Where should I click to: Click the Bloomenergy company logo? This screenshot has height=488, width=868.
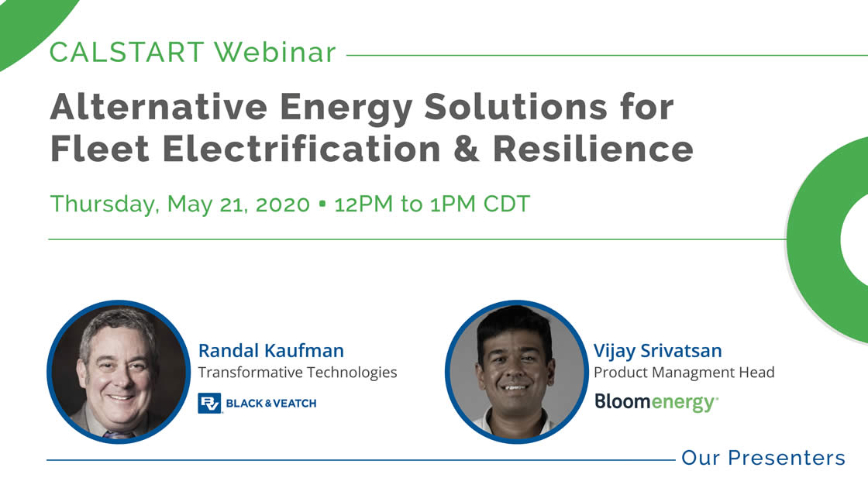656,402
